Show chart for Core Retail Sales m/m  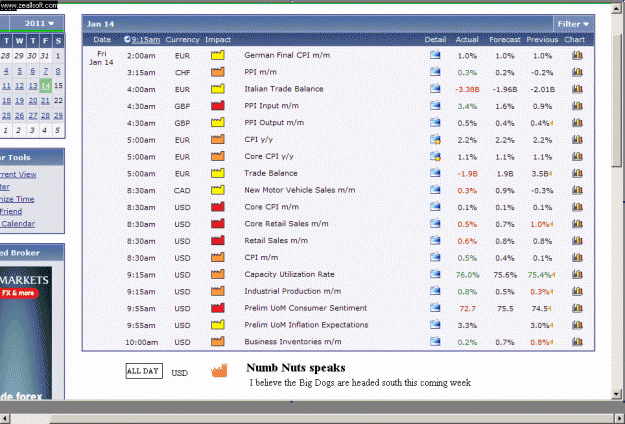tap(577, 224)
